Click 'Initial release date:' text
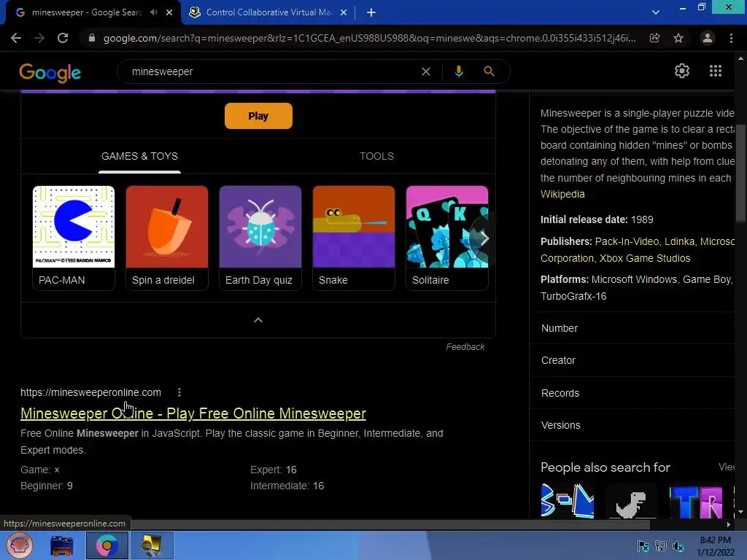The width and height of the screenshot is (747, 560). click(584, 219)
